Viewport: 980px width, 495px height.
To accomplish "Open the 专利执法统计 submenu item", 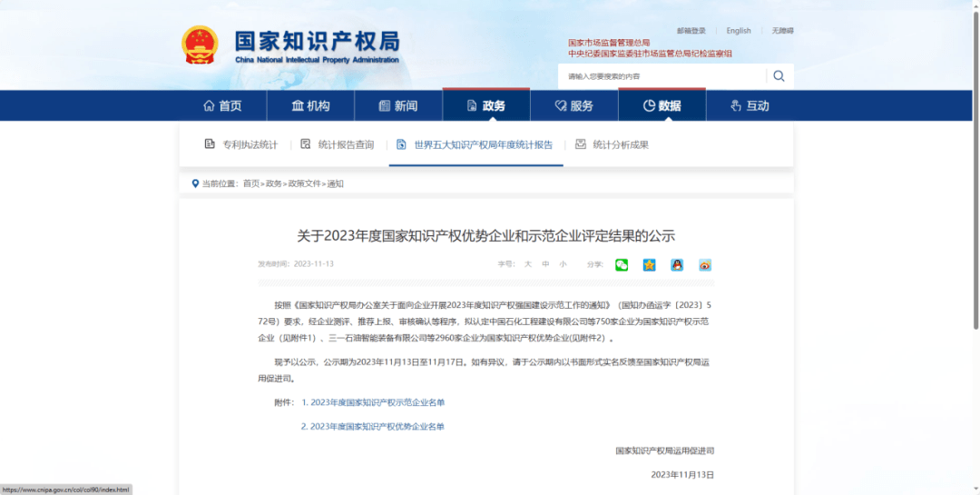I will coord(250,144).
